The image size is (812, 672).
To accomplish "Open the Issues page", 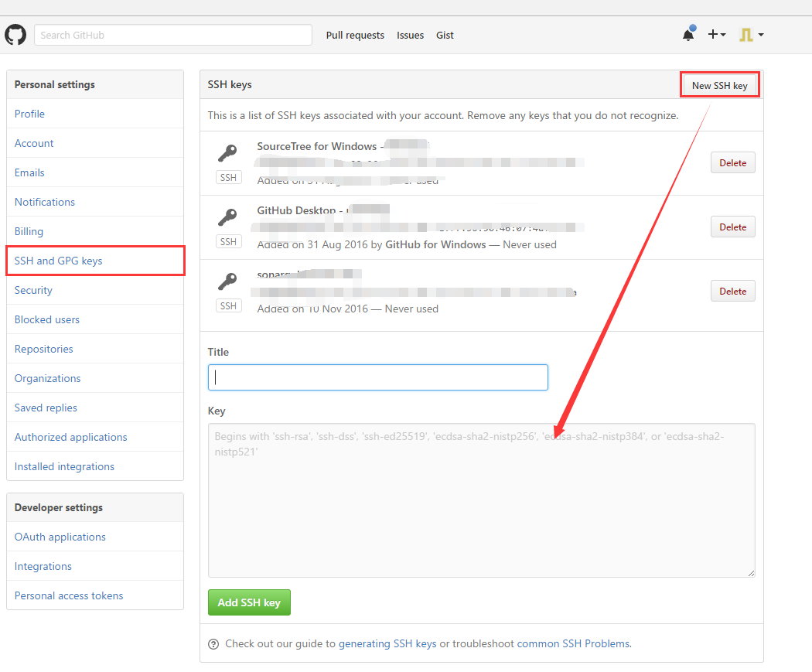I will [410, 36].
